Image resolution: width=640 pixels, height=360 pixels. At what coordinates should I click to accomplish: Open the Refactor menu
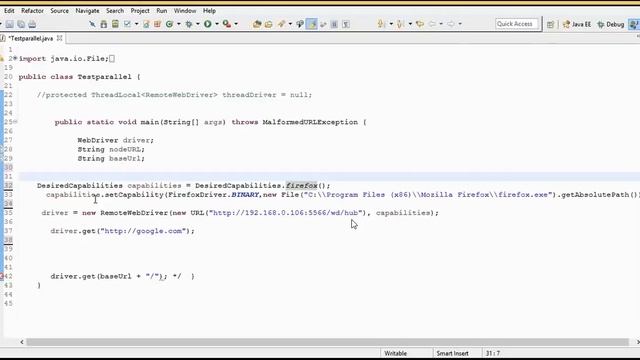(x=32, y=11)
